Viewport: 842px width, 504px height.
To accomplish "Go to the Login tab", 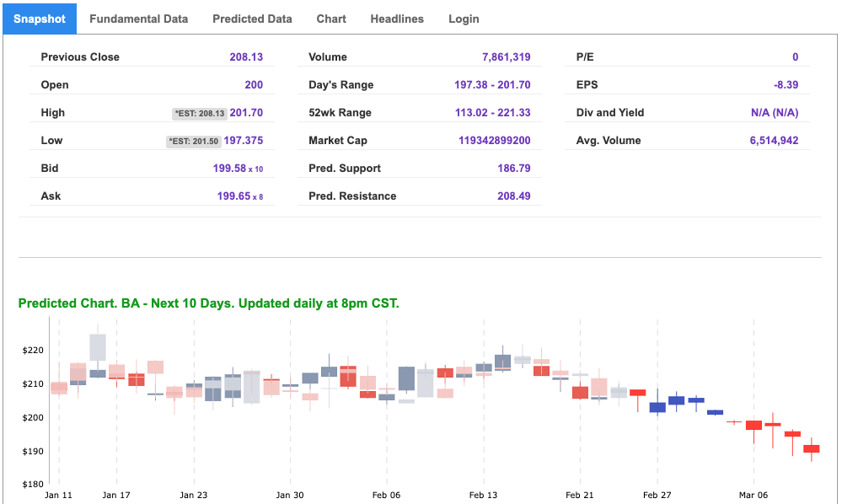I will [464, 19].
